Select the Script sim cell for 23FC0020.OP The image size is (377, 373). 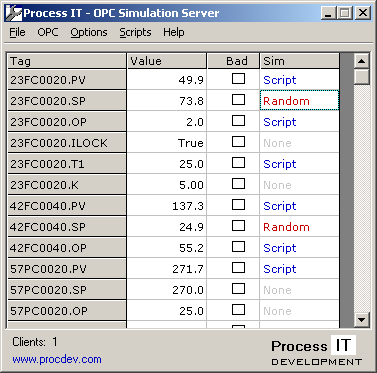click(x=299, y=121)
